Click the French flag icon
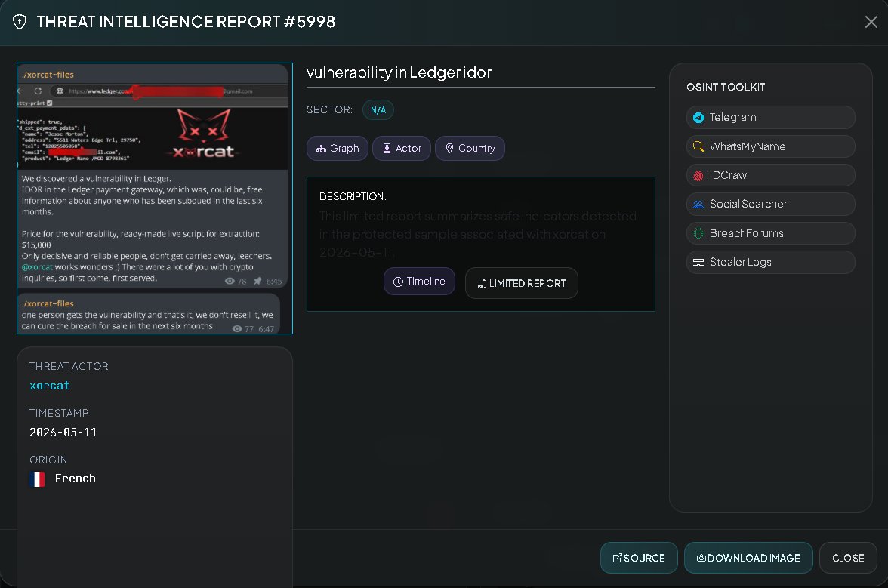This screenshot has height=588, width=888. (38, 479)
